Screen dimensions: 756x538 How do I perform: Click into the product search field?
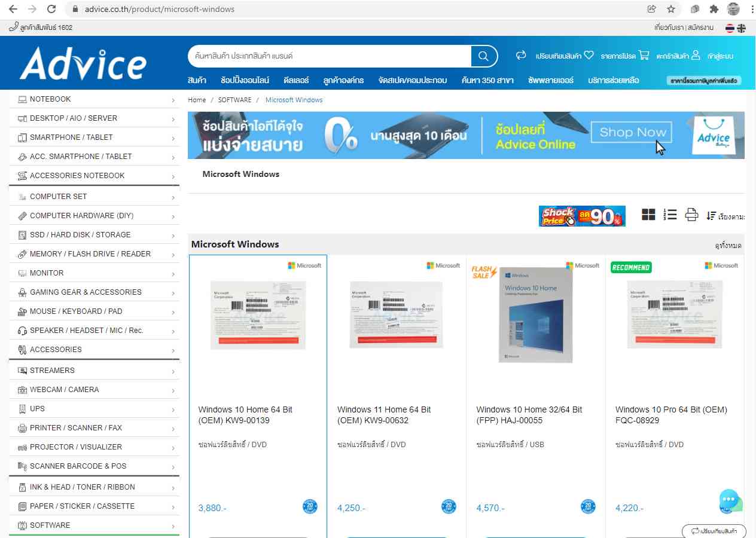click(329, 56)
